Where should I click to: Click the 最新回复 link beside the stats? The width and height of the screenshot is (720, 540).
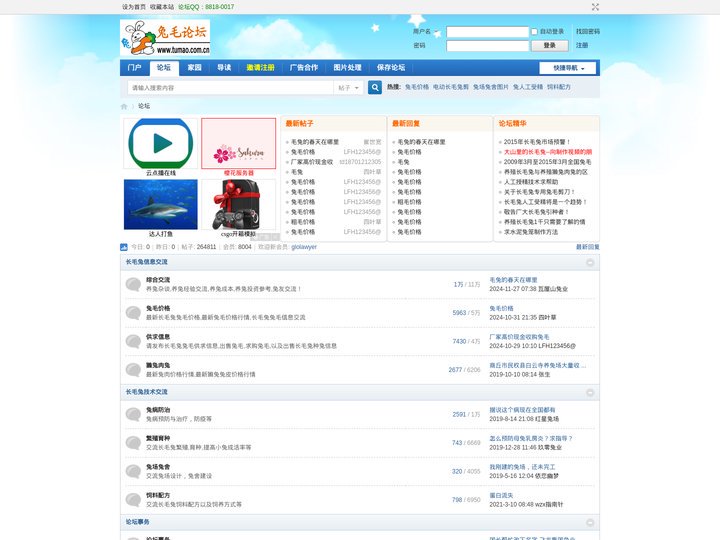tap(588, 247)
